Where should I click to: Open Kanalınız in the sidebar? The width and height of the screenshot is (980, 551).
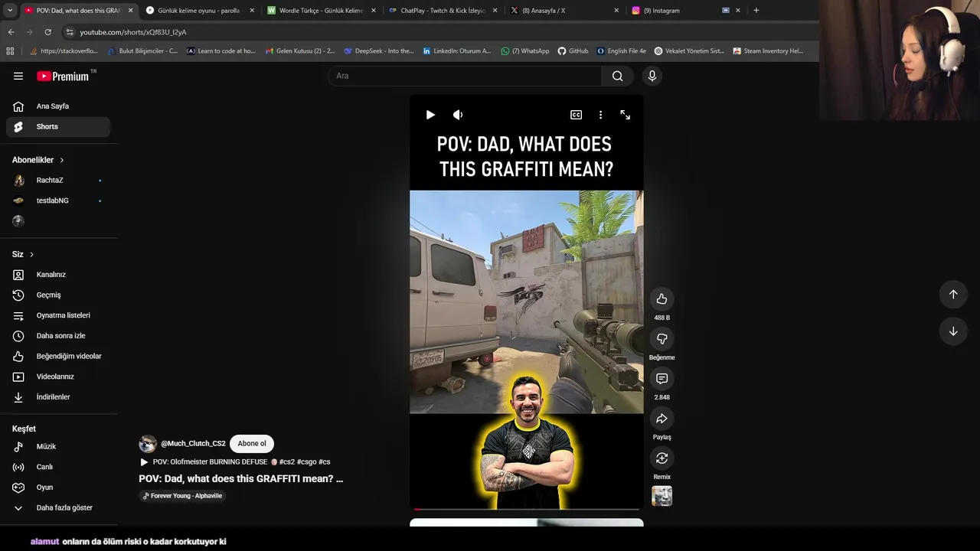58,275
